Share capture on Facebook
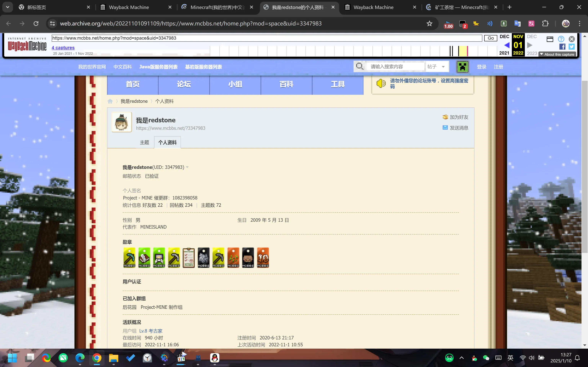Viewport: 588px width, 367px height. (562, 47)
